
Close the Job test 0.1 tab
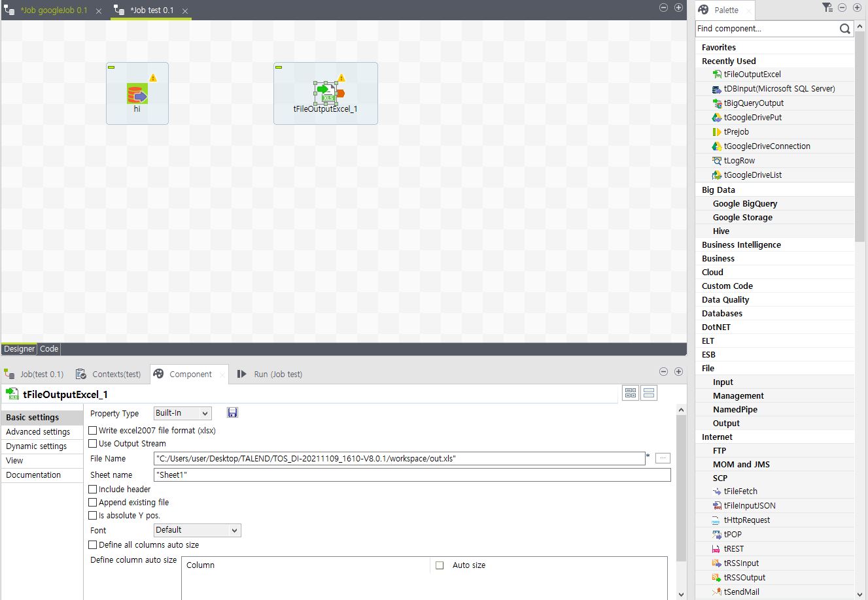[185, 11]
